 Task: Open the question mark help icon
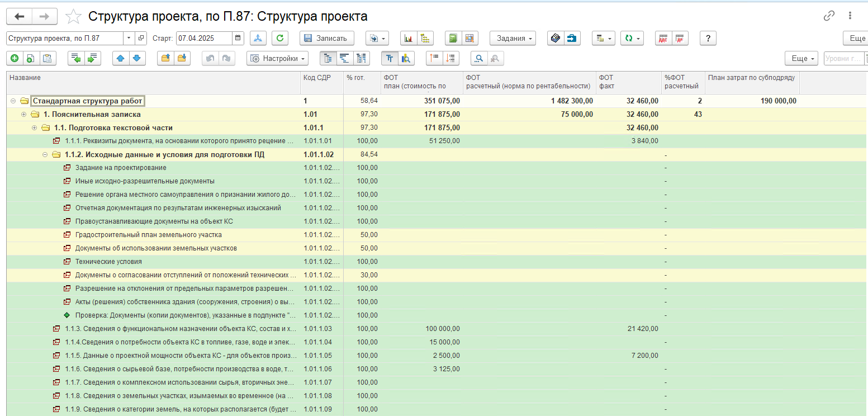point(708,38)
